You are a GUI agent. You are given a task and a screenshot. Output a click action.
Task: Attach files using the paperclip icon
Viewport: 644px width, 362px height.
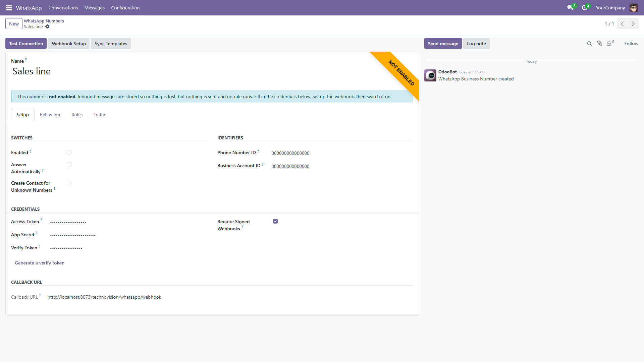click(600, 43)
